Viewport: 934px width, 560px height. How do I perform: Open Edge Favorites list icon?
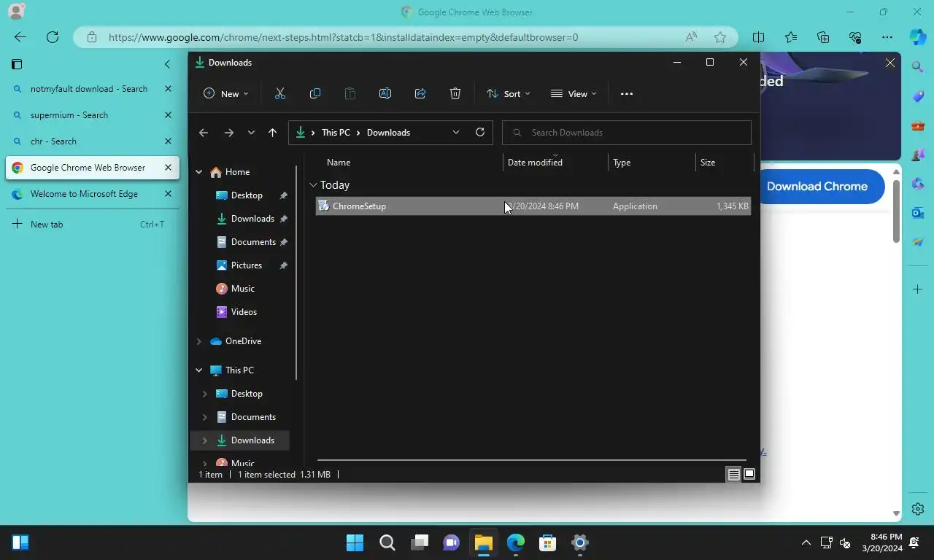tap(791, 37)
